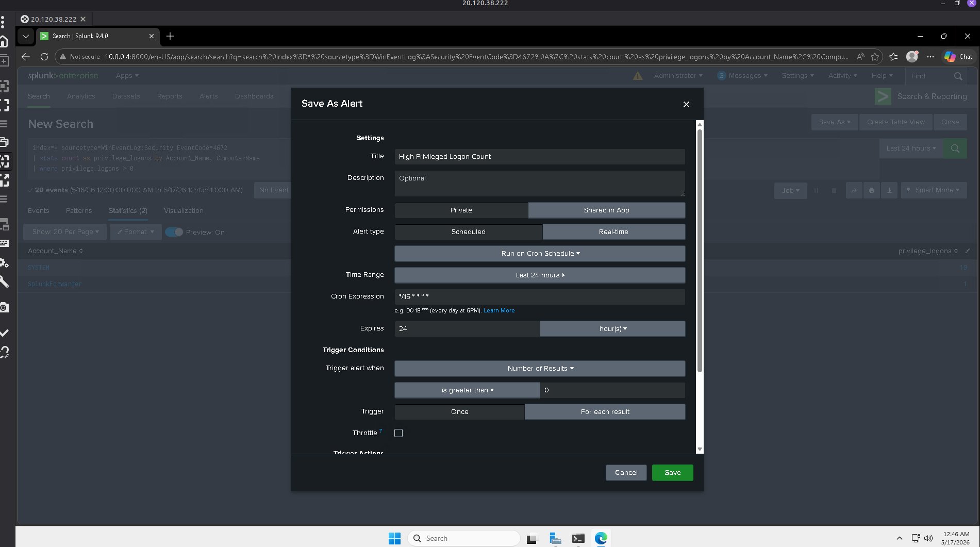
Task: Save the alert with the green Save button
Action: (672, 473)
